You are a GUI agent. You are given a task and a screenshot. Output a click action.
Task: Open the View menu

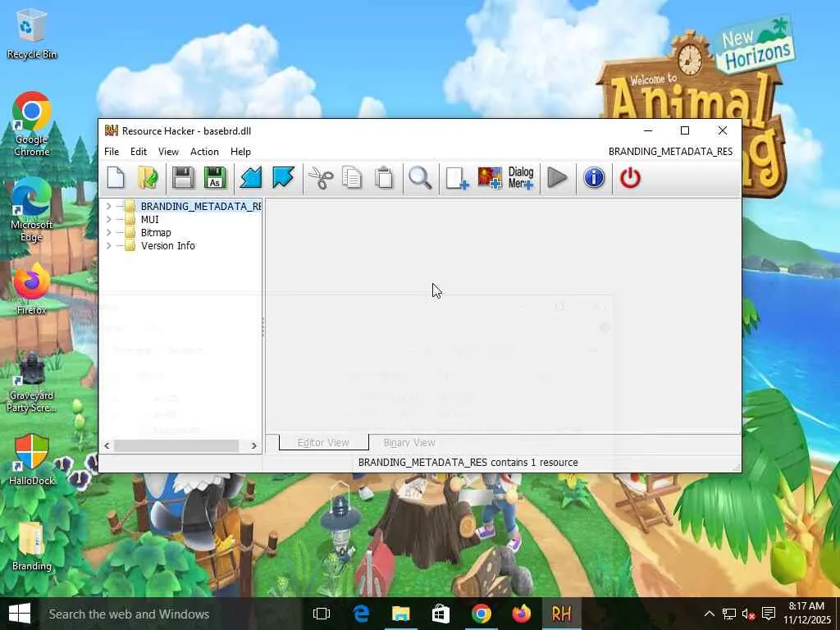point(168,152)
